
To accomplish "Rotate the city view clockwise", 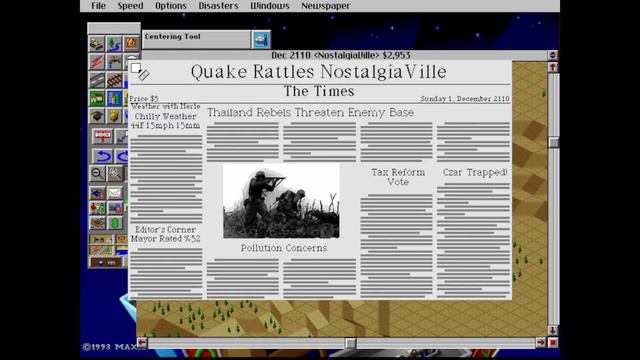I will pos(122,156).
